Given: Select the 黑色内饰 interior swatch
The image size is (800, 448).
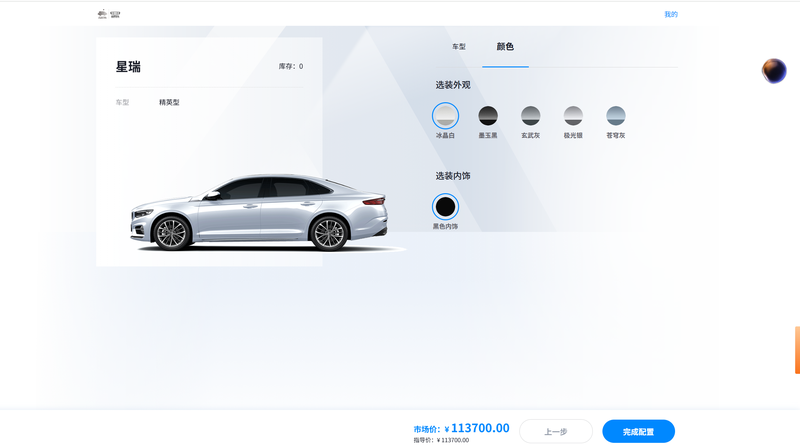Looking at the screenshot, I should (445, 207).
